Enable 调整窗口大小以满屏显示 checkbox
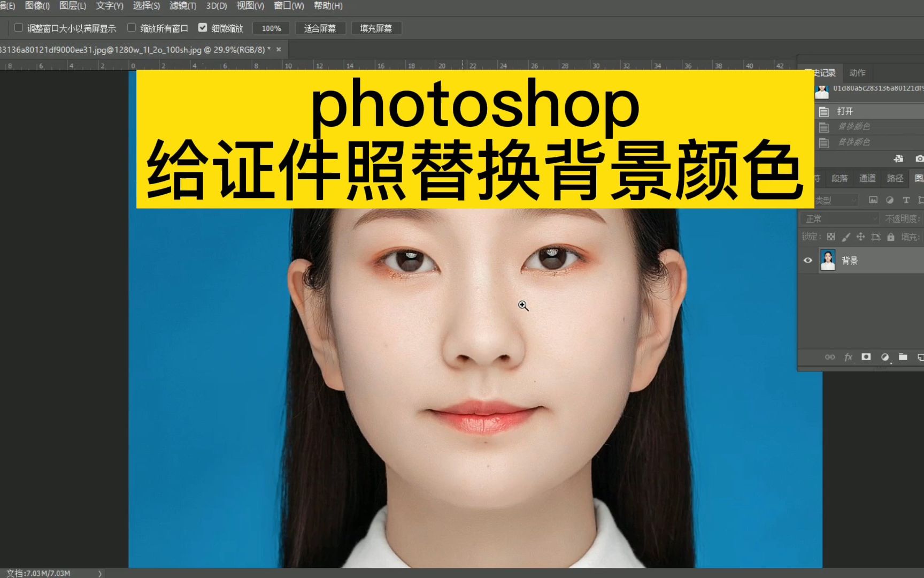 [x=18, y=28]
